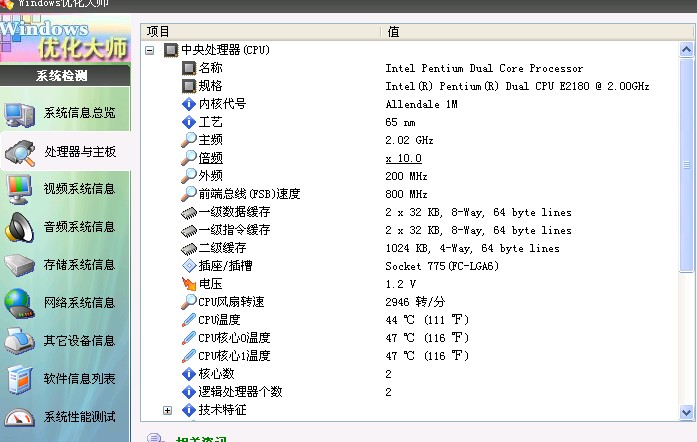
Task: Click the flame icon beside 电压
Action: tap(189, 284)
